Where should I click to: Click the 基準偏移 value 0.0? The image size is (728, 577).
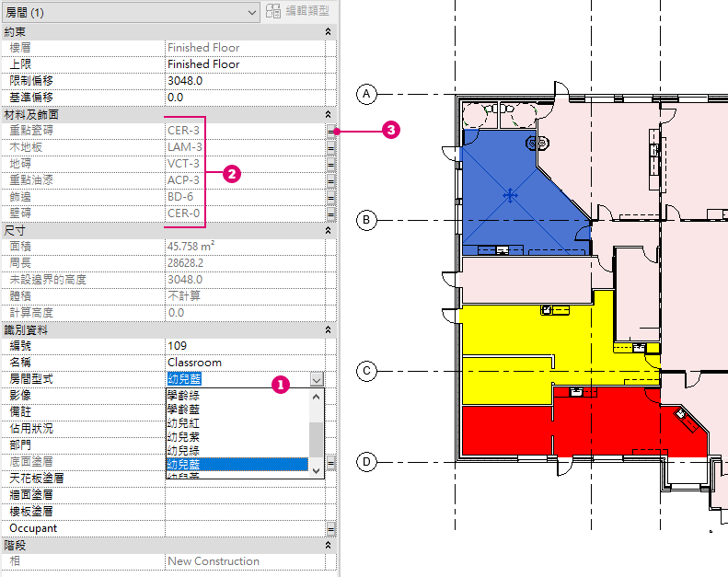click(245, 98)
